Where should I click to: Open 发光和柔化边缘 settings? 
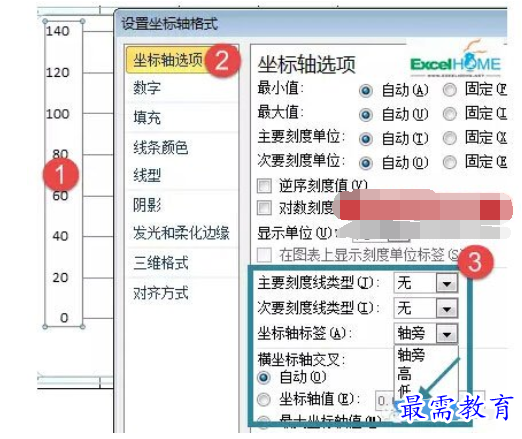pos(181,233)
